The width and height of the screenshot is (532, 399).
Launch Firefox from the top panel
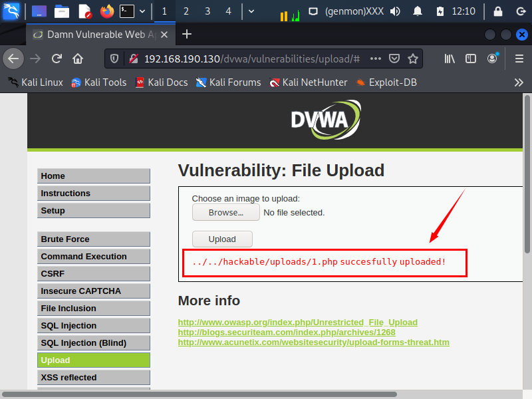107,11
